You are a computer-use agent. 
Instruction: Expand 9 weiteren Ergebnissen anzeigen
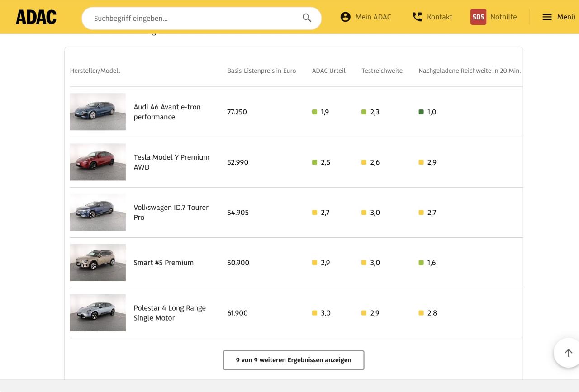(x=294, y=360)
